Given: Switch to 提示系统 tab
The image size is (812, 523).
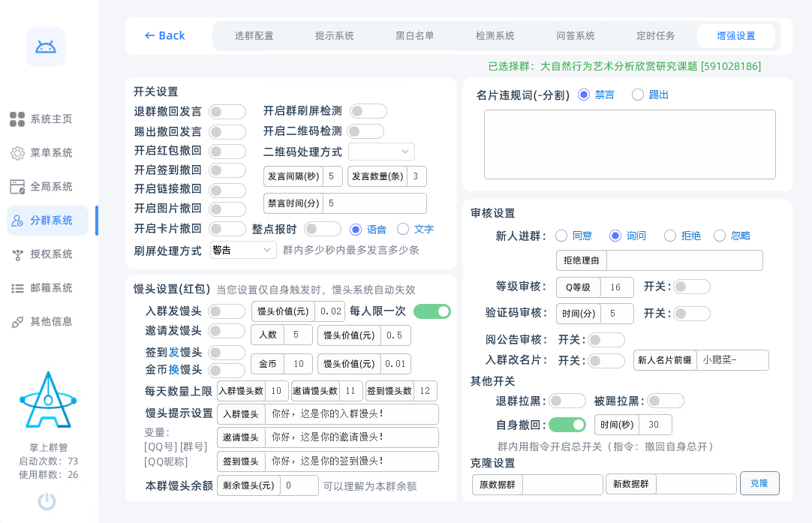Looking at the screenshot, I should (334, 36).
